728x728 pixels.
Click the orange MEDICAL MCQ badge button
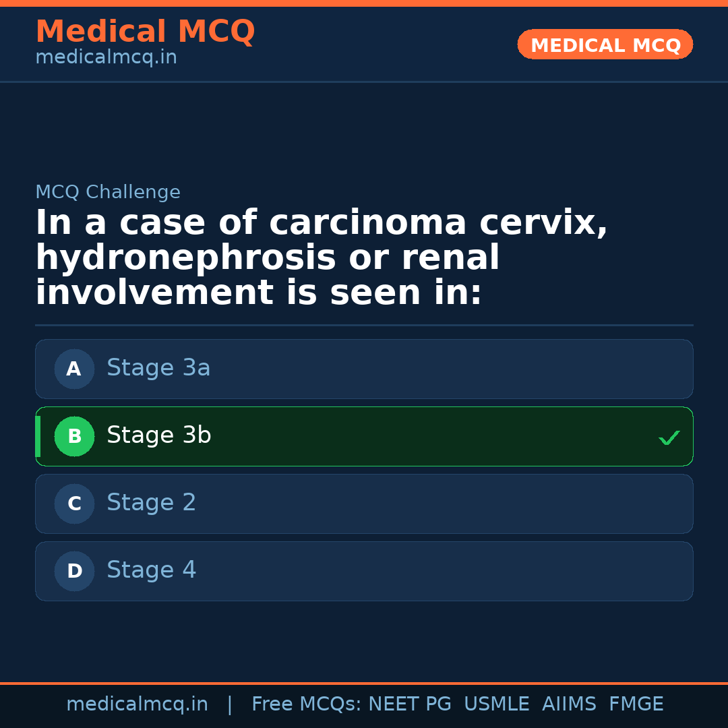pos(605,44)
